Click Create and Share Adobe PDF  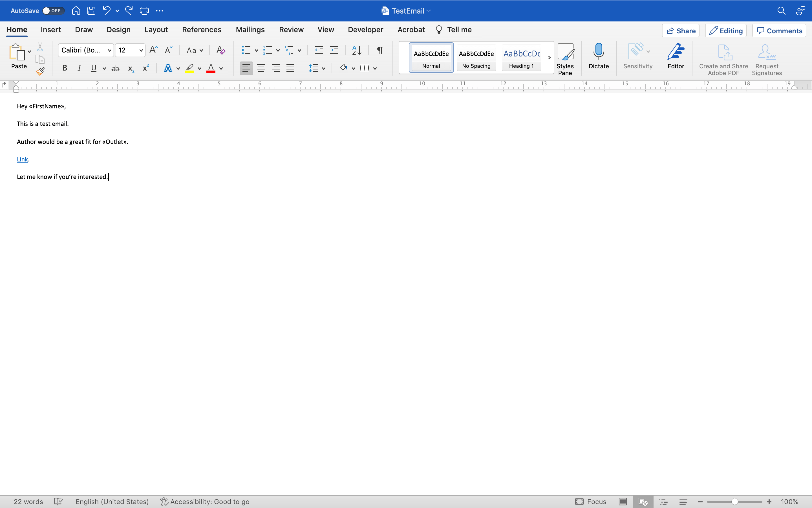[723, 60]
